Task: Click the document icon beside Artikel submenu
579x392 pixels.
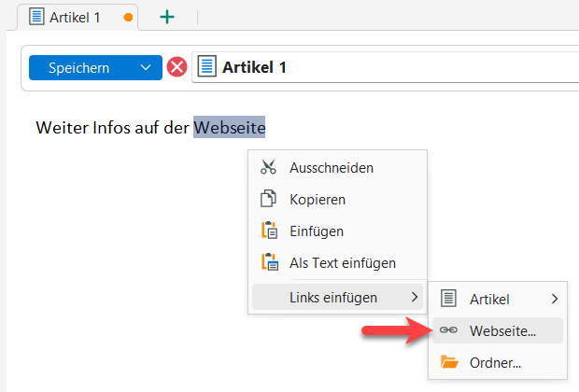Action: coord(449,299)
